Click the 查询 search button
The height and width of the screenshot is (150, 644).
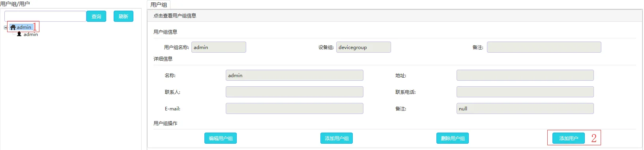pos(96,16)
